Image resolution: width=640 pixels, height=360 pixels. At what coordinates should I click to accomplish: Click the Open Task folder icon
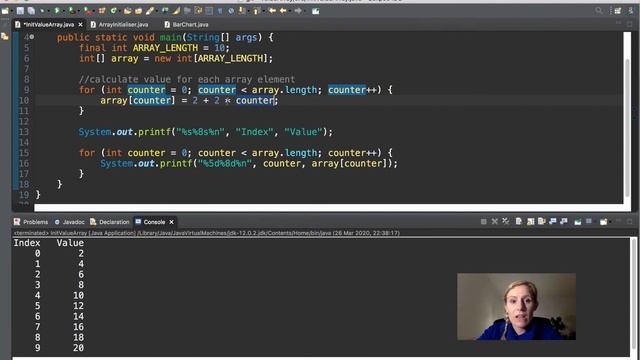point(138,11)
